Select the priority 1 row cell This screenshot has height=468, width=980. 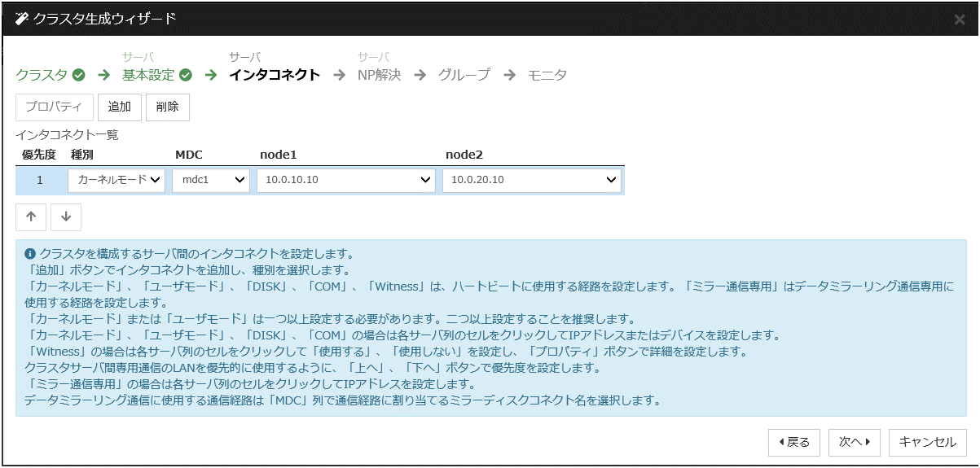[x=40, y=180]
